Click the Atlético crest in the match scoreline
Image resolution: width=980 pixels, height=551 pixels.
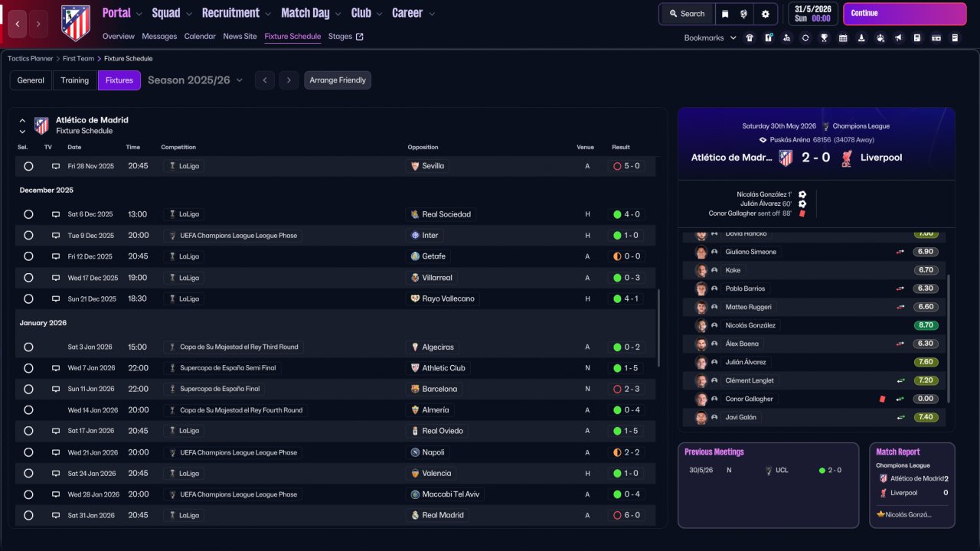pos(786,158)
